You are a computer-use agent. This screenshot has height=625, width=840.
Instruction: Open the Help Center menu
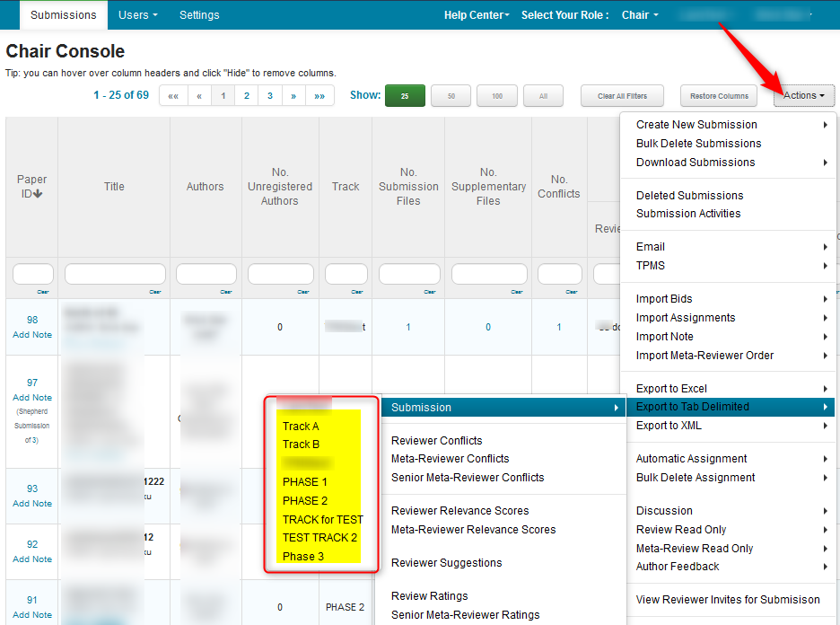pos(477,15)
